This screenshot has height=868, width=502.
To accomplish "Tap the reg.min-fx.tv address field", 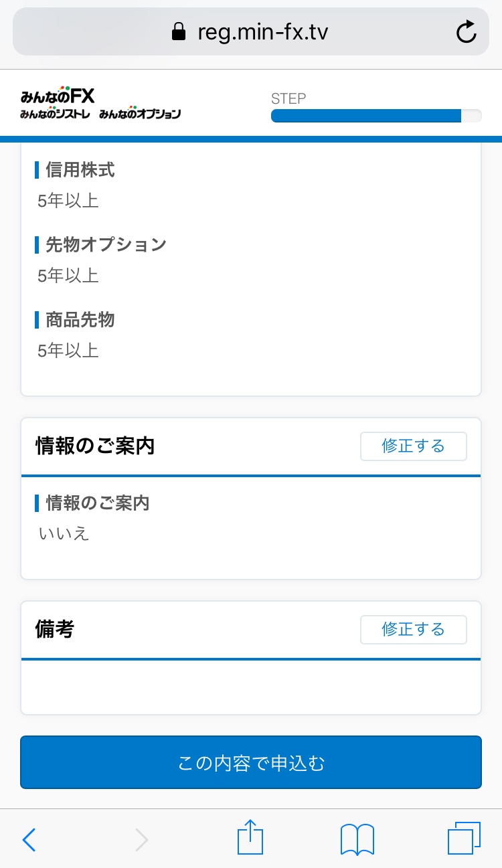I will tap(262, 32).
